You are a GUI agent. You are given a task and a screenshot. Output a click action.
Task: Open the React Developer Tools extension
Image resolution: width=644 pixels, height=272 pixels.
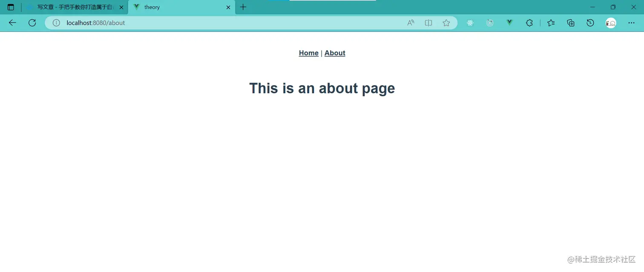(x=470, y=23)
